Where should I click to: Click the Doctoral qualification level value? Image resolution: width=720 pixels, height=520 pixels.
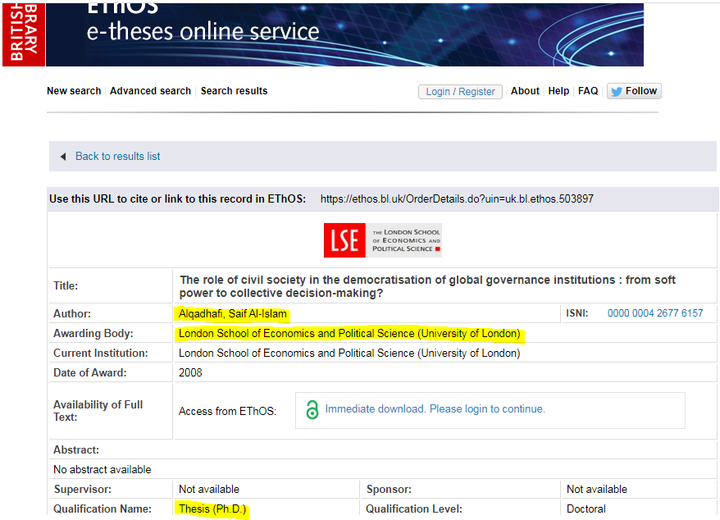[586, 509]
